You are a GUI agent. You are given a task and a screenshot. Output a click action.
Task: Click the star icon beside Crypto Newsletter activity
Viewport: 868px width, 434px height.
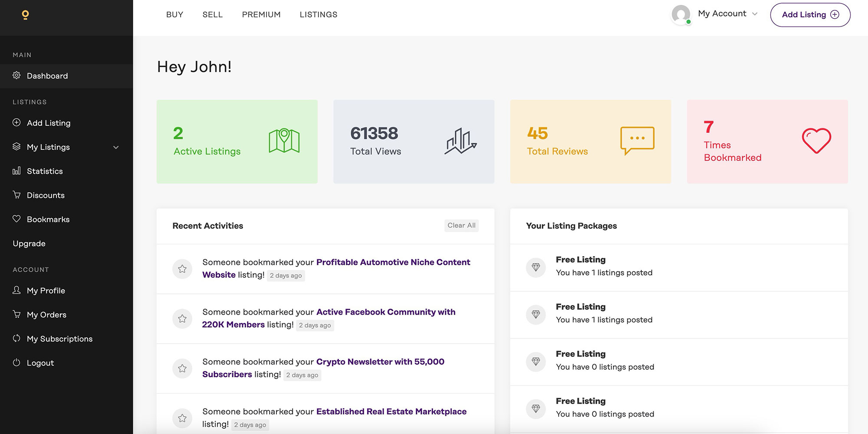pos(182,368)
